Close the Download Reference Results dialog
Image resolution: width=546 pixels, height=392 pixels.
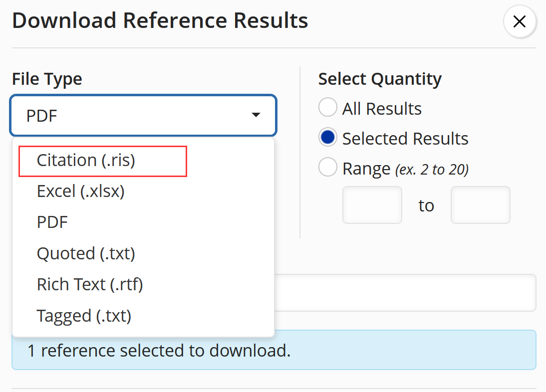click(520, 21)
